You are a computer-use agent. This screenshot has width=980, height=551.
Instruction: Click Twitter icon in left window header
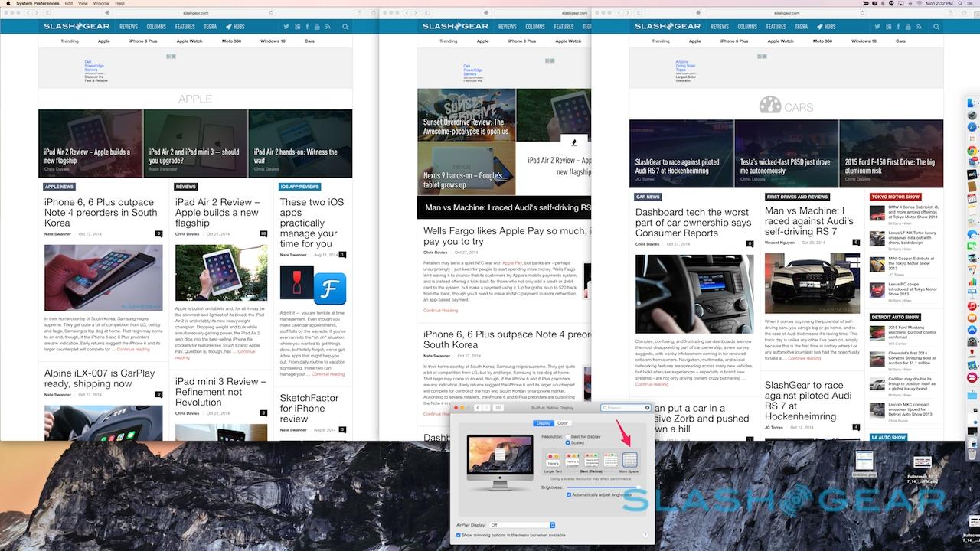(286, 27)
